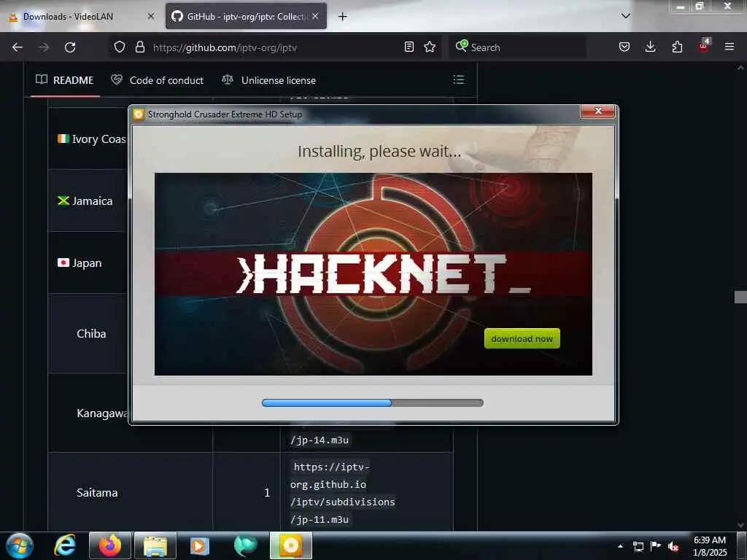The width and height of the screenshot is (747, 560).
Task: Open the extensions puzzle icon
Action: coord(677,47)
